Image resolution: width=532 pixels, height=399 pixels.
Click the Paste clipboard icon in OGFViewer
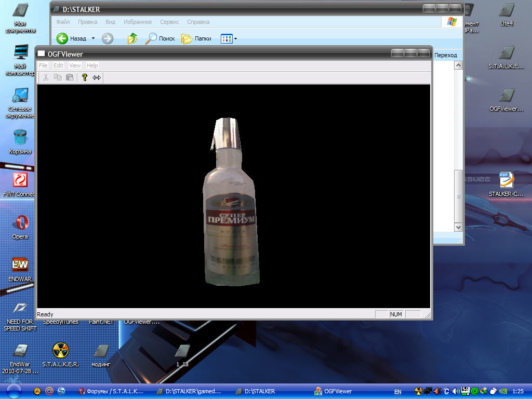70,77
